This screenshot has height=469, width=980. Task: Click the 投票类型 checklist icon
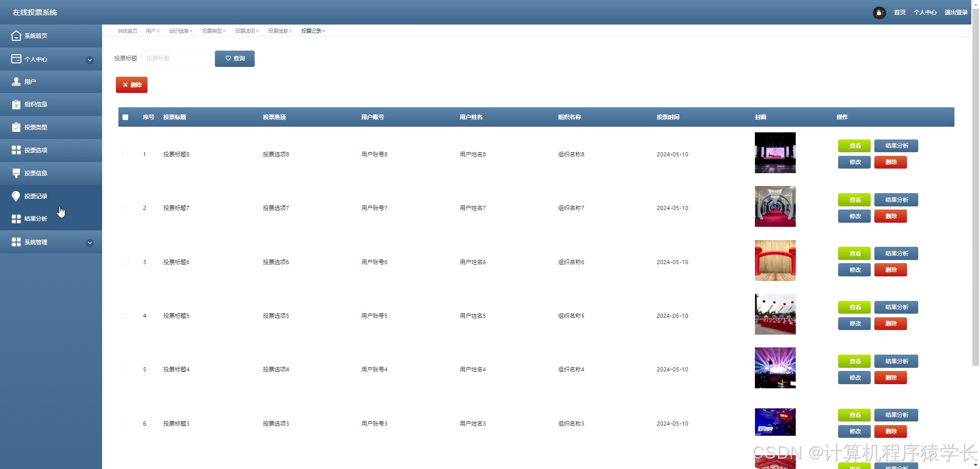point(16,127)
